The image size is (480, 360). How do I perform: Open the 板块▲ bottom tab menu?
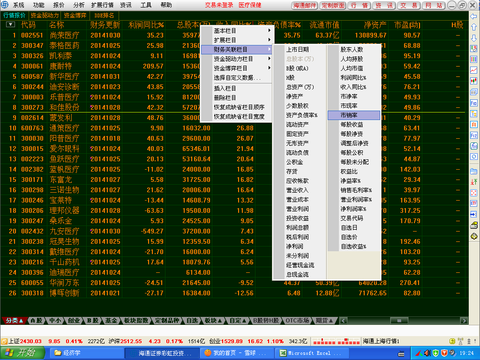213,320
